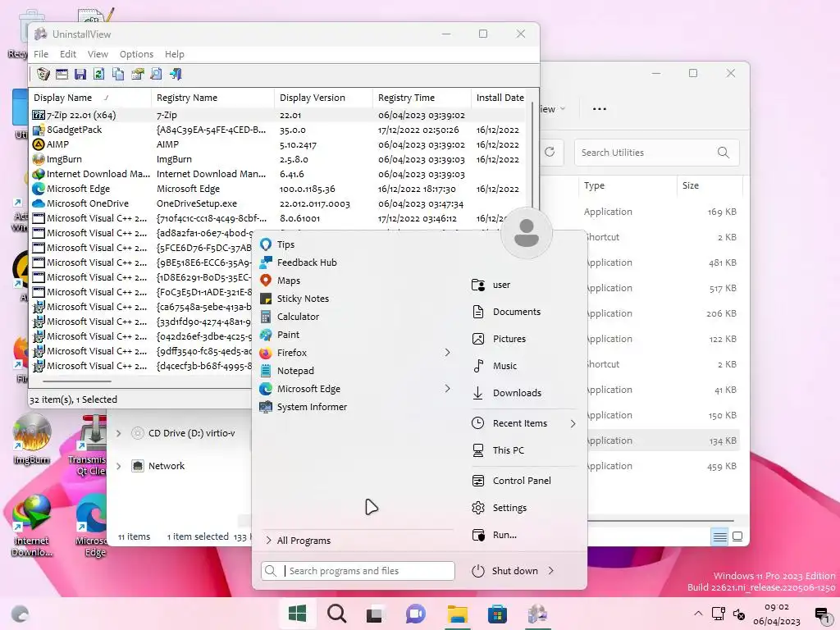The height and width of the screenshot is (630, 840).
Task: Sort by the Registry Time column header
Action: (x=422, y=98)
